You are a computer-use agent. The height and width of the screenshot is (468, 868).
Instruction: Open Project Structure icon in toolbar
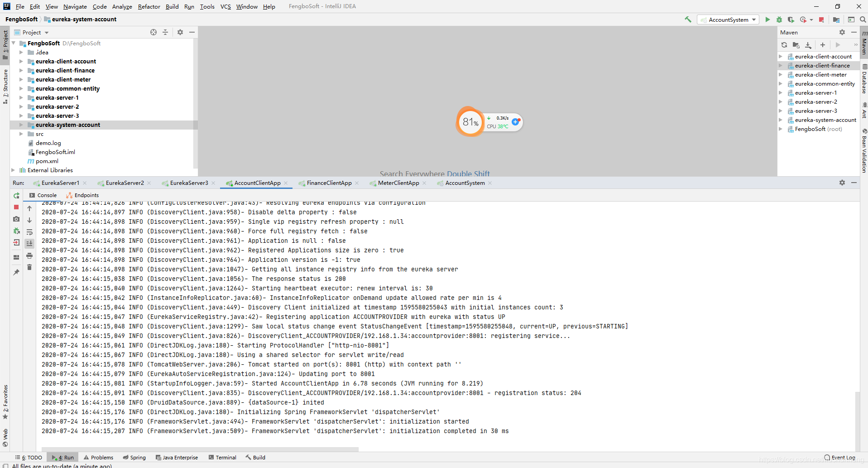(836, 19)
